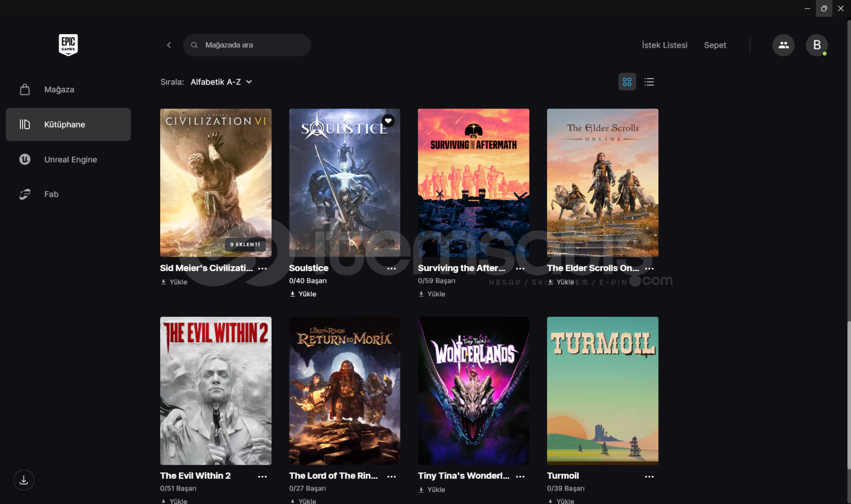
Task: Open Unreal Engine section
Action: [68, 160]
